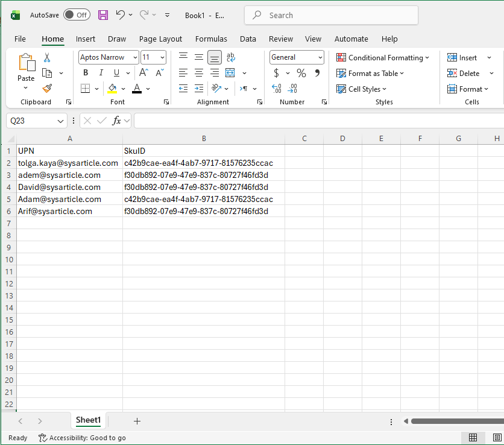
Task: Switch to the Review tab
Action: coord(281,39)
